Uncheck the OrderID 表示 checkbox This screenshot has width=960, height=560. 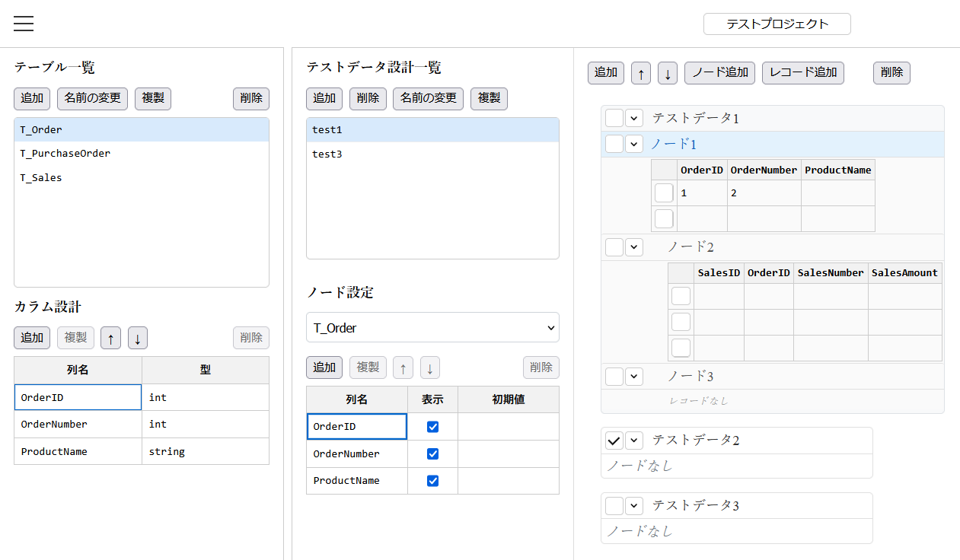click(433, 427)
